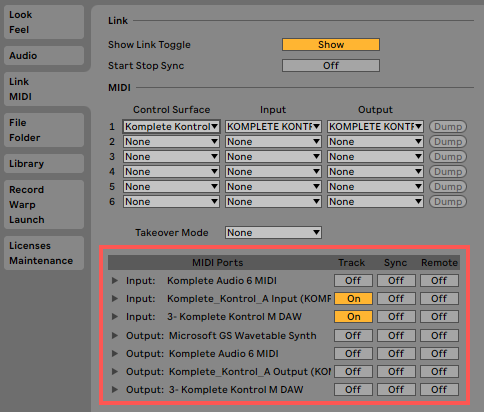The height and width of the screenshot is (412, 484).
Task: Toggle Start Stop Sync Off button
Action: point(331,65)
